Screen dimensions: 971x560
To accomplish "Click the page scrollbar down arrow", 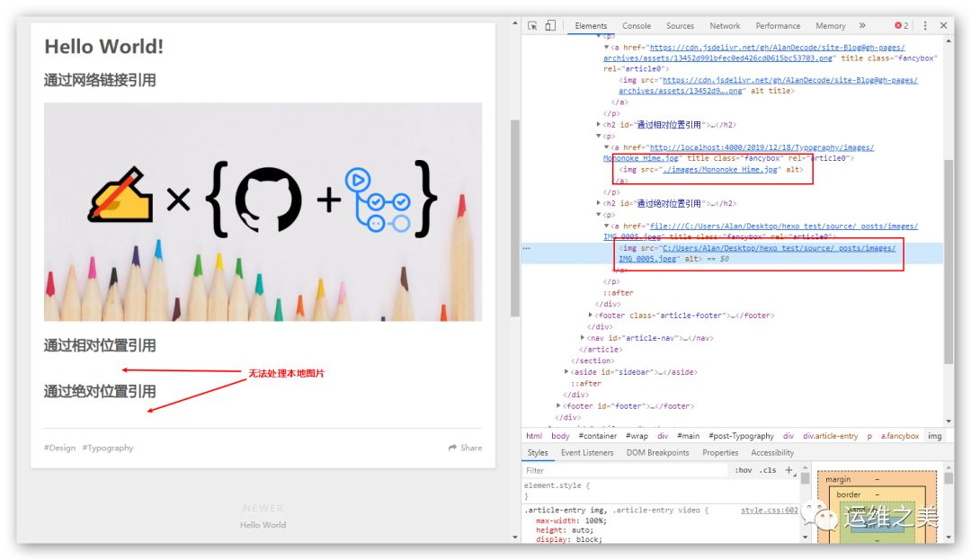I will [514, 538].
